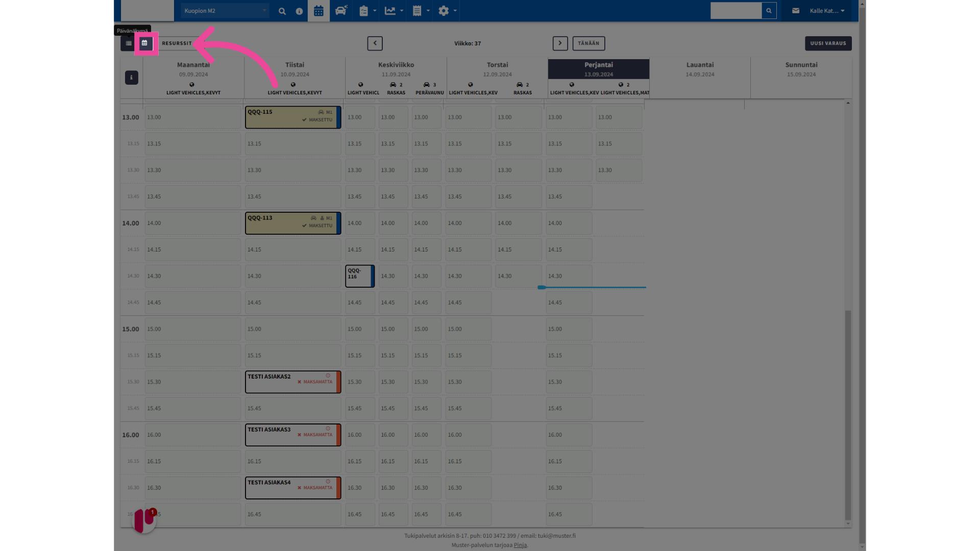The image size is (980, 551).
Task: Click the info circle icon in navbar
Action: [x=299, y=11]
